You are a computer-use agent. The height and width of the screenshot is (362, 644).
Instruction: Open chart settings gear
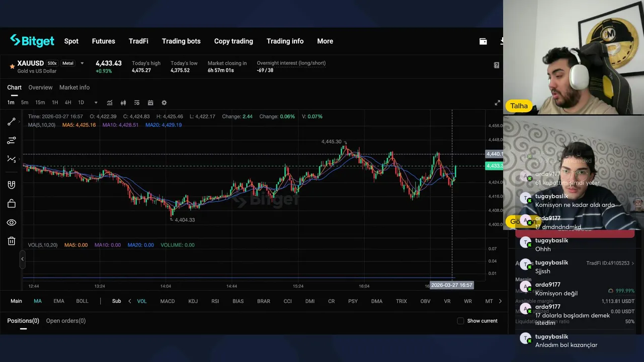[x=164, y=103]
